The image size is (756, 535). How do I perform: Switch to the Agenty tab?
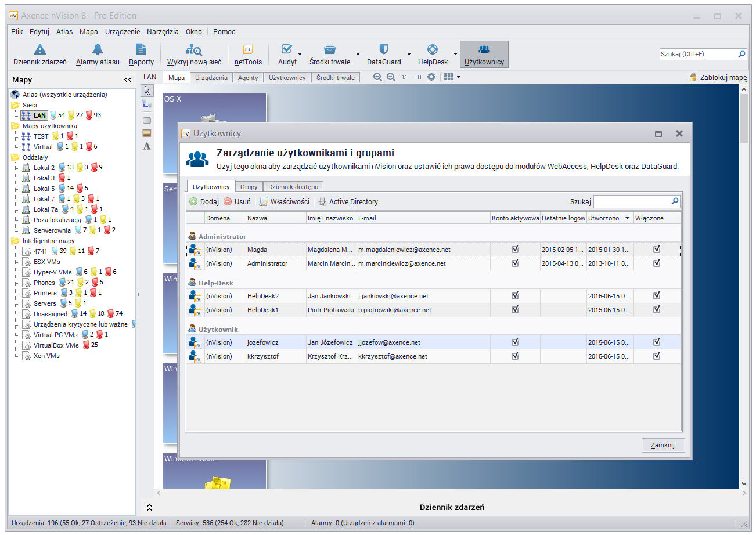click(248, 77)
